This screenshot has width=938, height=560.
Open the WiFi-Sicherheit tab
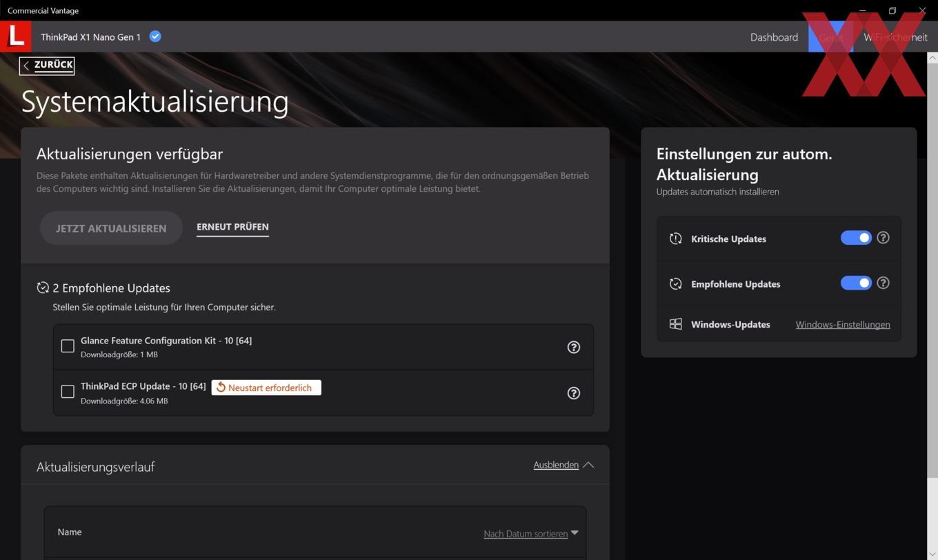895,37
